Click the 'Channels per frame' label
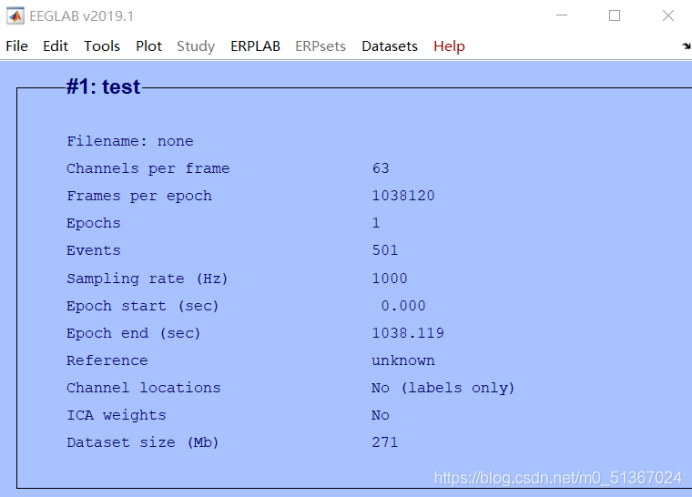The width and height of the screenshot is (692, 497). tap(148, 168)
